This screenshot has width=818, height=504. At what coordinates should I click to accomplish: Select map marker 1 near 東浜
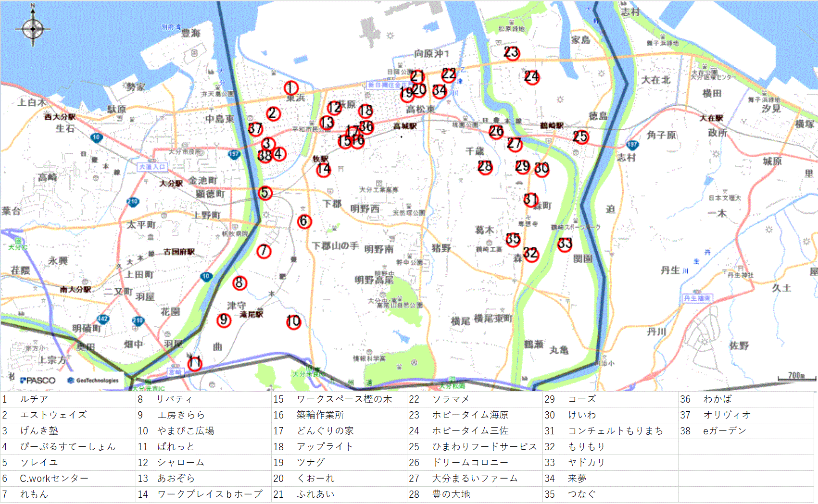pos(291,88)
